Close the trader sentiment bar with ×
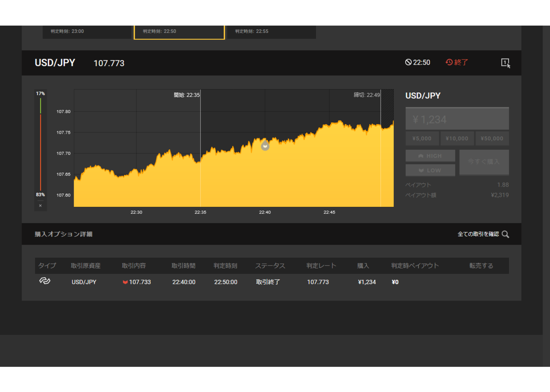The height and width of the screenshot is (392, 550). tap(40, 206)
